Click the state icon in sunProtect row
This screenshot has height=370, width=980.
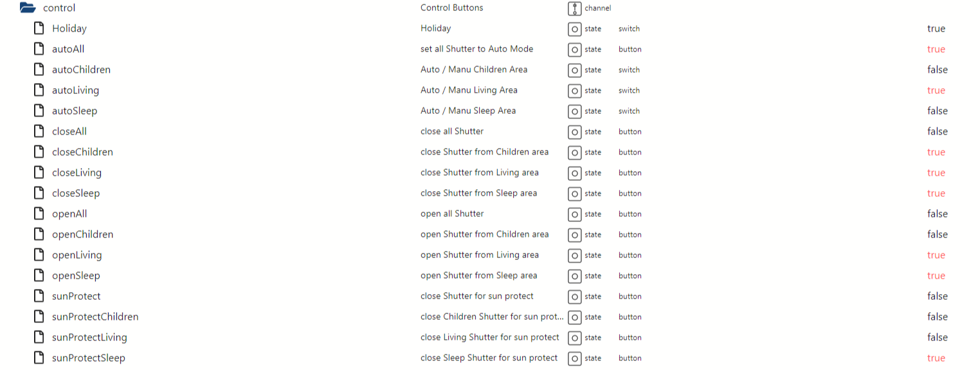(x=574, y=297)
